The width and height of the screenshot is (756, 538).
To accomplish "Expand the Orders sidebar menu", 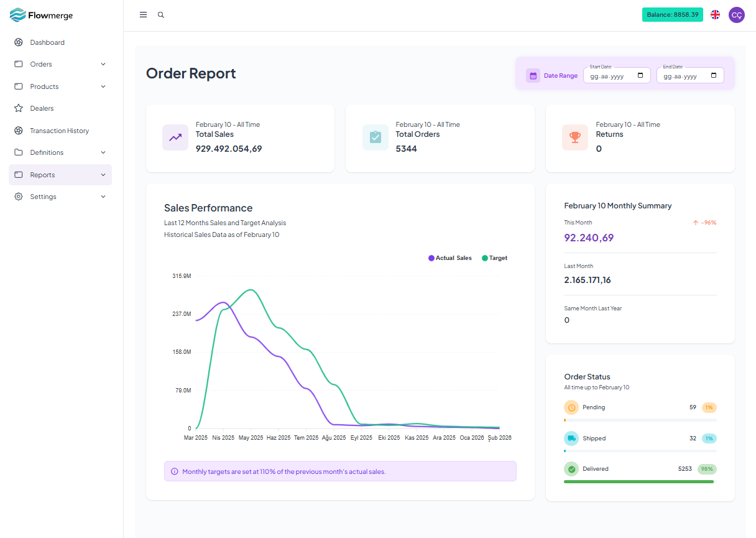I will pyautogui.click(x=60, y=64).
